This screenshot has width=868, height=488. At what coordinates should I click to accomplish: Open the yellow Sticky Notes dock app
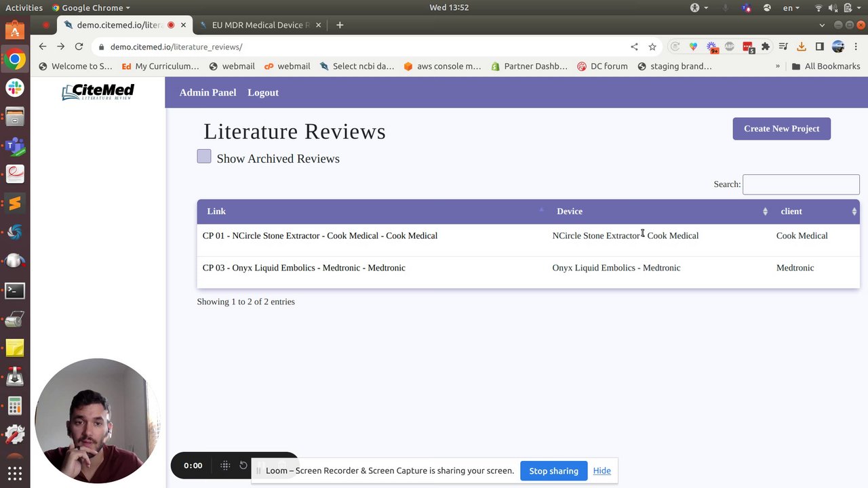[x=15, y=348]
